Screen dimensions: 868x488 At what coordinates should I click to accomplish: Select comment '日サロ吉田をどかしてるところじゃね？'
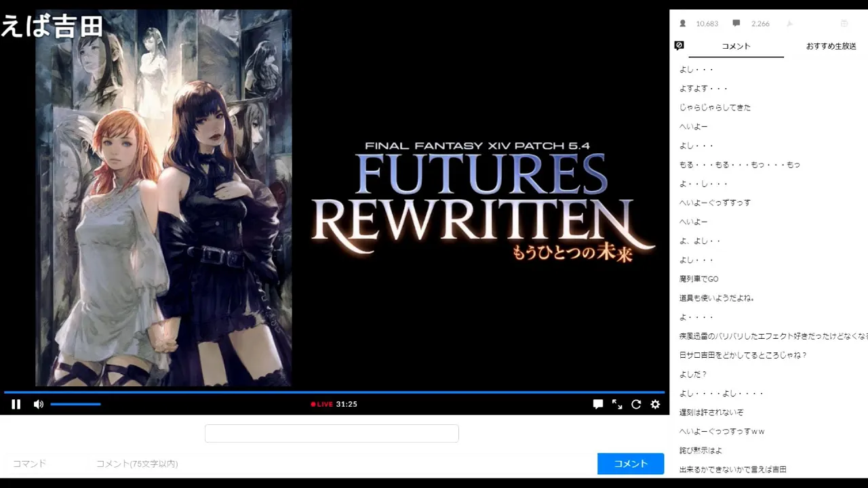(x=743, y=355)
